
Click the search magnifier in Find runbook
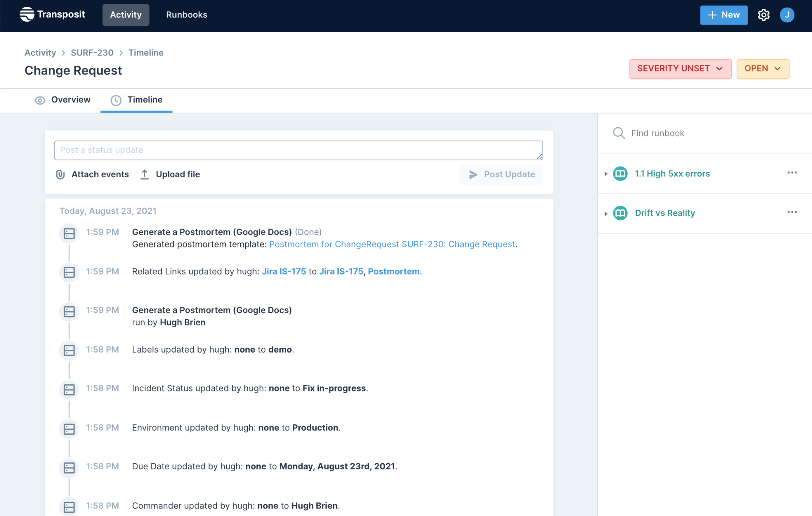point(619,133)
